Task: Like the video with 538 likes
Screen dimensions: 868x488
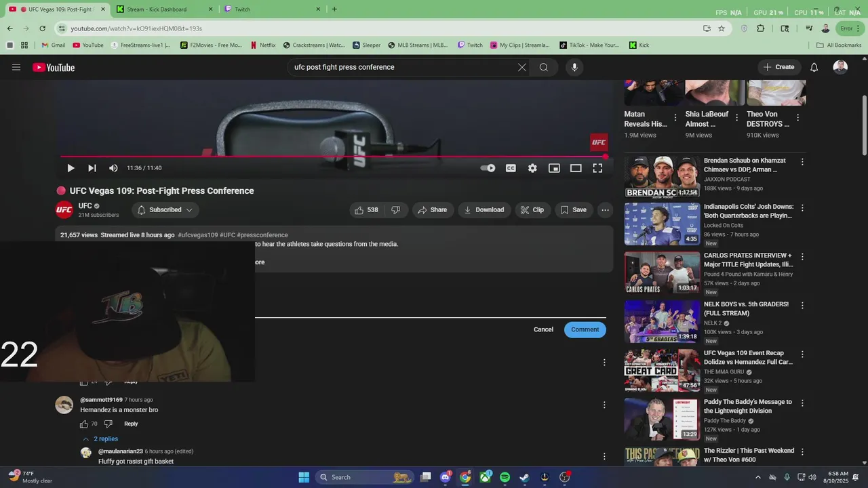Action: 366,210
